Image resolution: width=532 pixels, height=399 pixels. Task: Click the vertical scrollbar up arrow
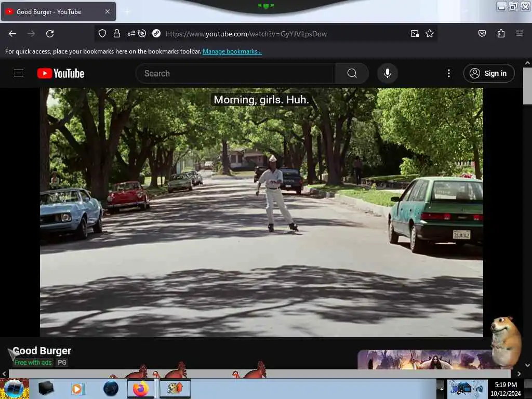[527, 63]
